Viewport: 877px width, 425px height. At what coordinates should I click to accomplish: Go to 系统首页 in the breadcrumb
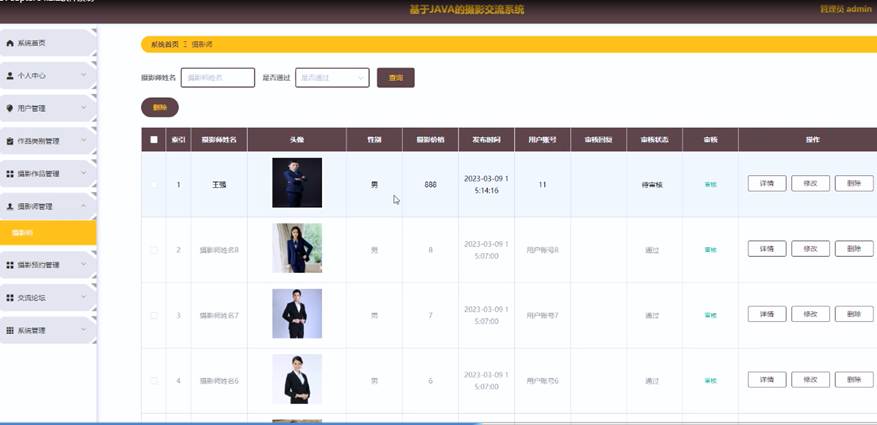[x=164, y=45]
